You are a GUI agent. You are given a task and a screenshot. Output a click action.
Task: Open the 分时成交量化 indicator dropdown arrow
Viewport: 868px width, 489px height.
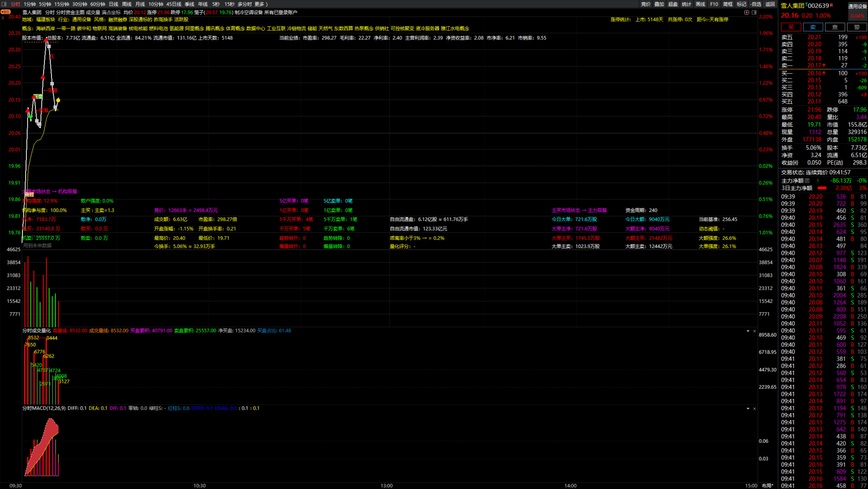(748, 331)
